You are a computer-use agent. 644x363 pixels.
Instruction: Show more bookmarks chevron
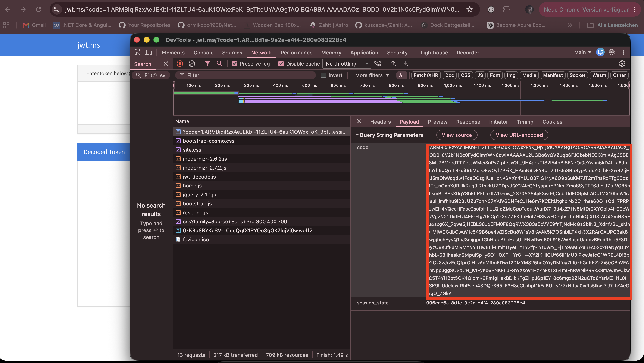pyautogui.click(x=570, y=25)
